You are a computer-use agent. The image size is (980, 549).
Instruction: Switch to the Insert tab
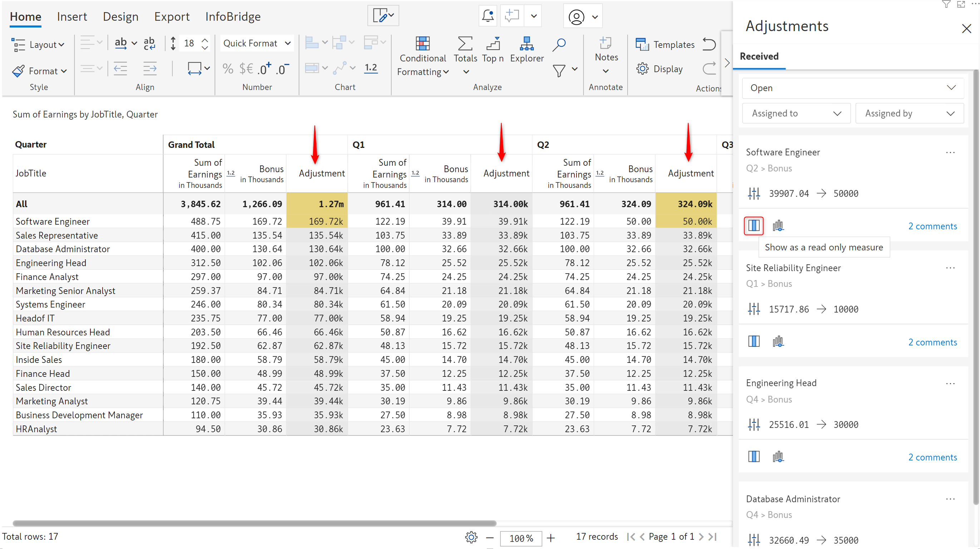pos(72,17)
